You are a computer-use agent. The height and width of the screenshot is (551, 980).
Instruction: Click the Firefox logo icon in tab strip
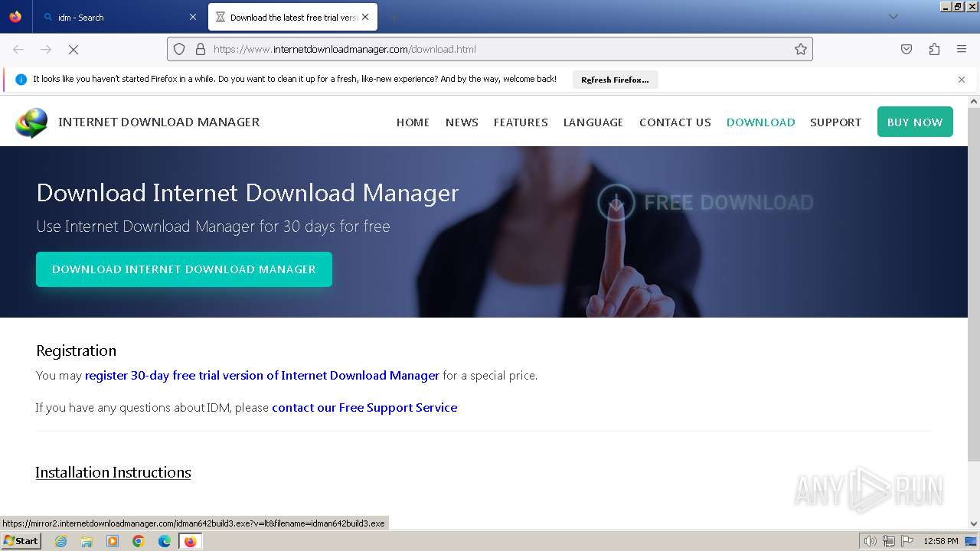tap(15, 17)
